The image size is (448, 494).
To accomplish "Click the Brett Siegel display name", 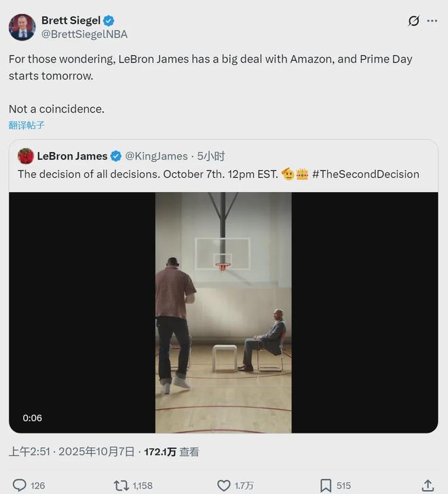I will pos(71,20).
